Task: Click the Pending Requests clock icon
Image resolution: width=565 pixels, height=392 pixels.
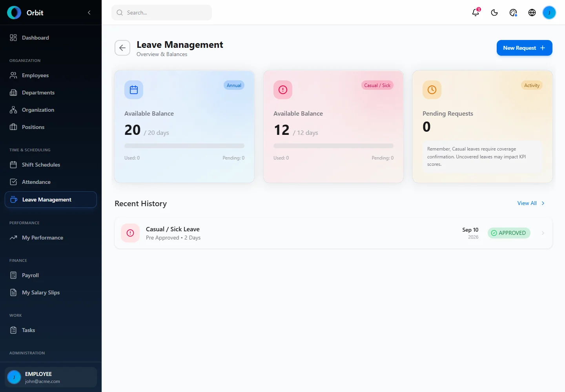Action: (432, 90)
